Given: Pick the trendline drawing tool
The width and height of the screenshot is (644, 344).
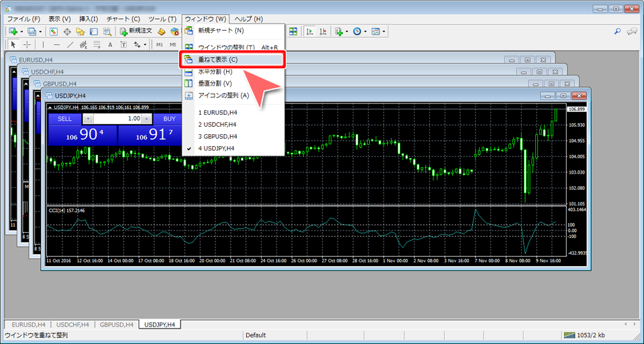Looking at the screenshot, I should click(72, 44).
